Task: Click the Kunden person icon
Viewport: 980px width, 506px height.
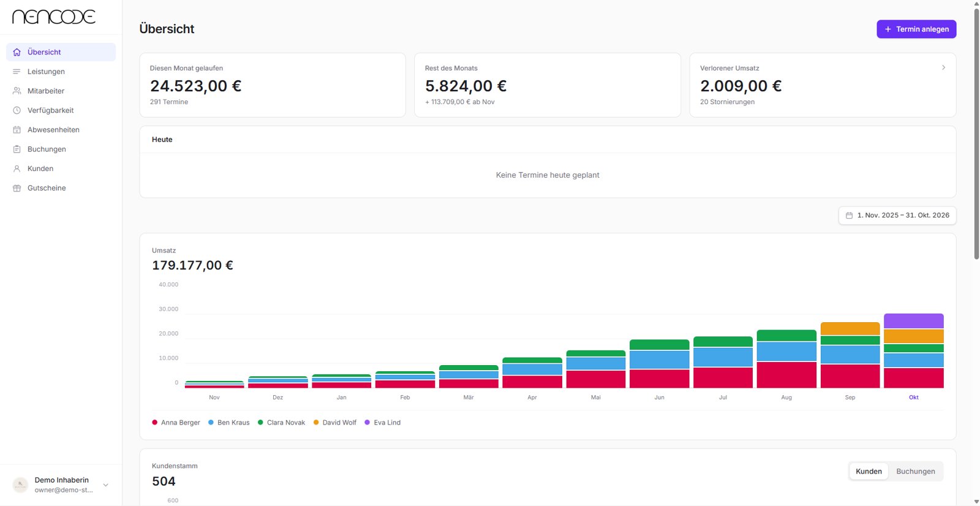Action: click(x=17, y=168)
